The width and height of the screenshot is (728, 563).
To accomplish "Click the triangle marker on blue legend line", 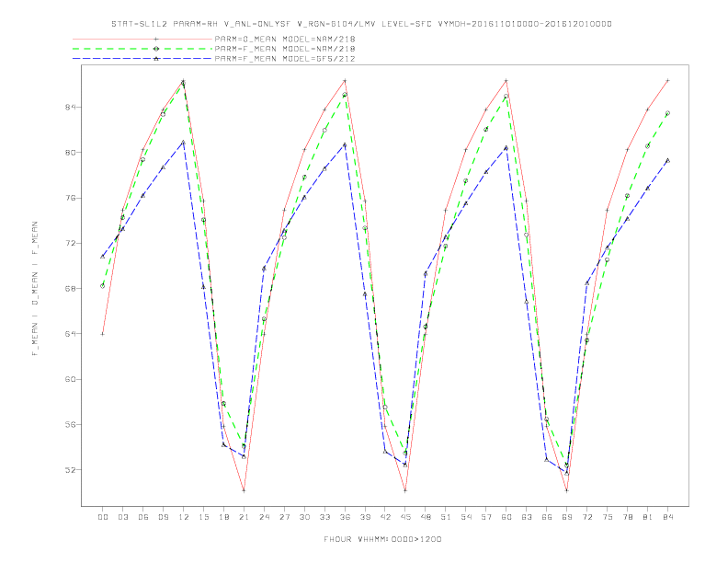I will [156, 59].
